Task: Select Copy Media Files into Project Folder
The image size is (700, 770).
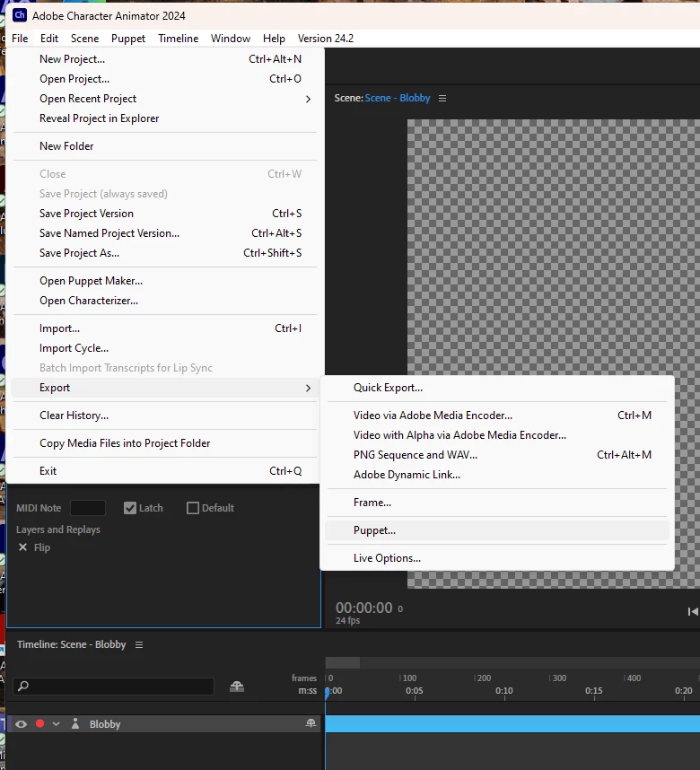Action: click(x=164, y=443)
